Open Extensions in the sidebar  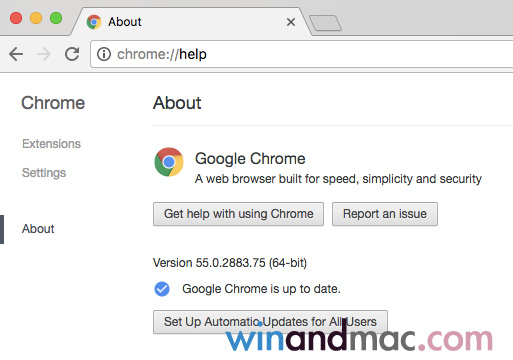coord(51,144)
